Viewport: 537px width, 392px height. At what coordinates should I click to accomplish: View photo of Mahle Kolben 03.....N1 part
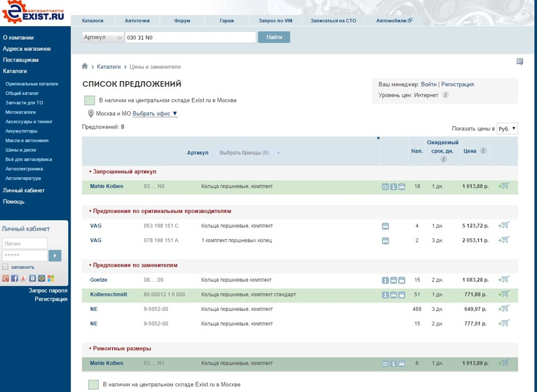[385, 363]
